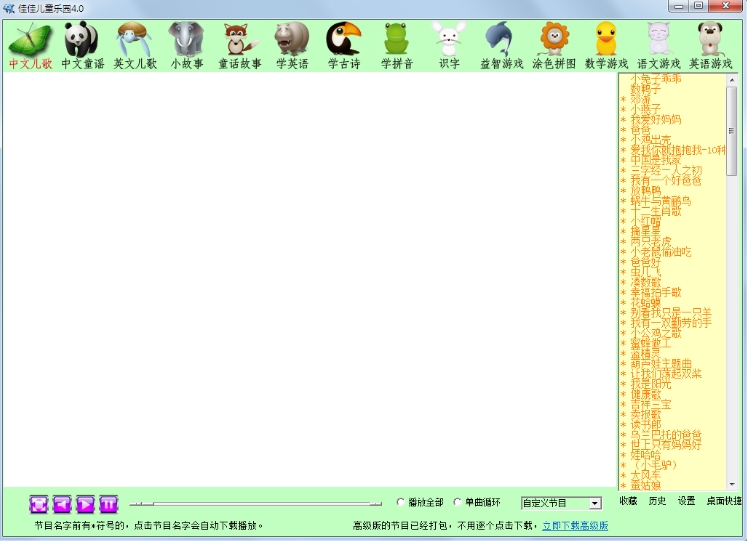Open 英语游戏 dog category
Image resolution: width=747 pixels, height=541 pixels.
710,46
